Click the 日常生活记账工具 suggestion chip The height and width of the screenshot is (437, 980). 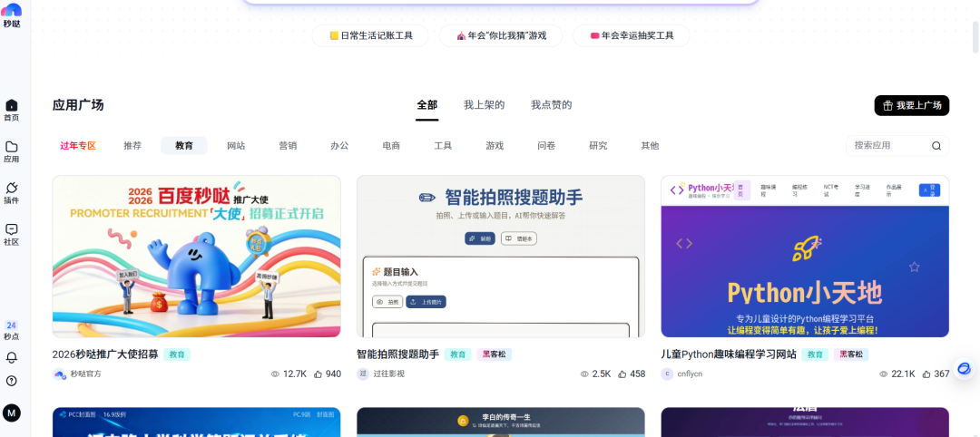tap(370, 35)
